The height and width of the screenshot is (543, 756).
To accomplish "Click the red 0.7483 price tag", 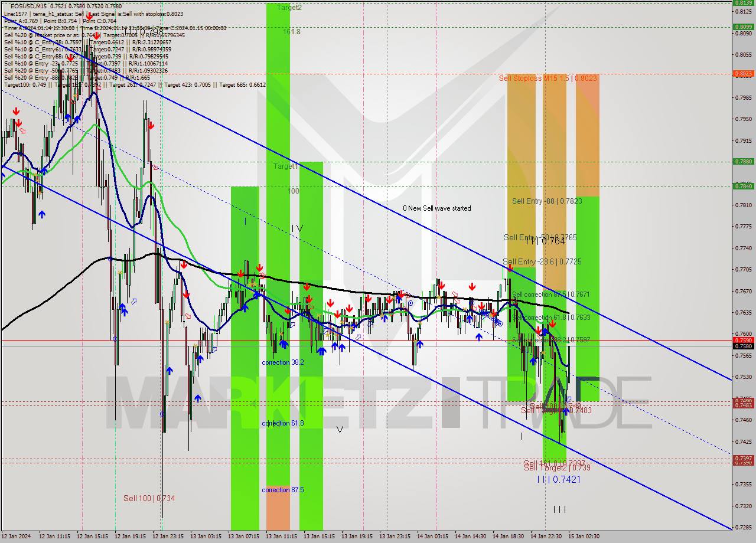I will coord(743,405).
